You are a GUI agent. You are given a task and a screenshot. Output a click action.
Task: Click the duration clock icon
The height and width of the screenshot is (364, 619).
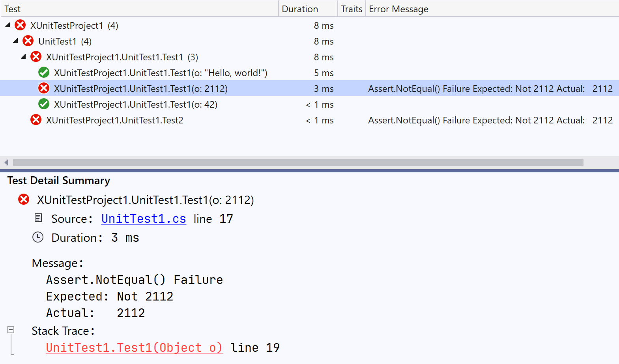pos(38,237)
